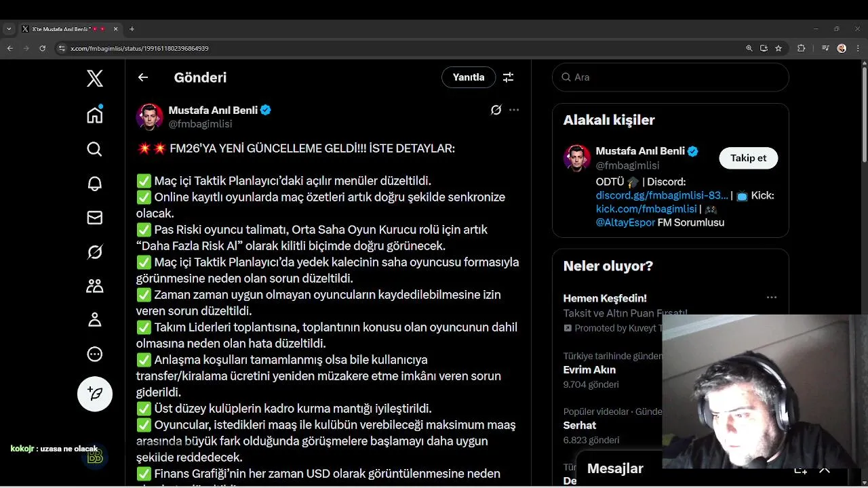Go back with the Gönderi arrow
868x488 pixels.
click(x=143, y=77)
